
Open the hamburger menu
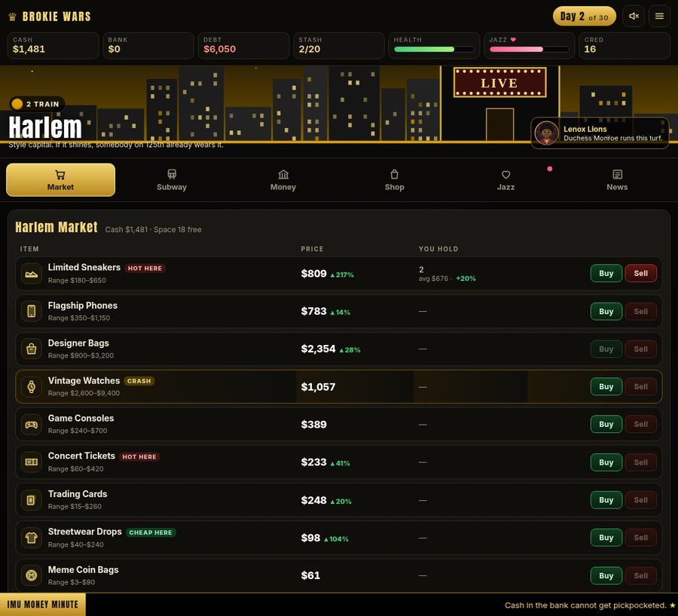click(x=659, y=17)
